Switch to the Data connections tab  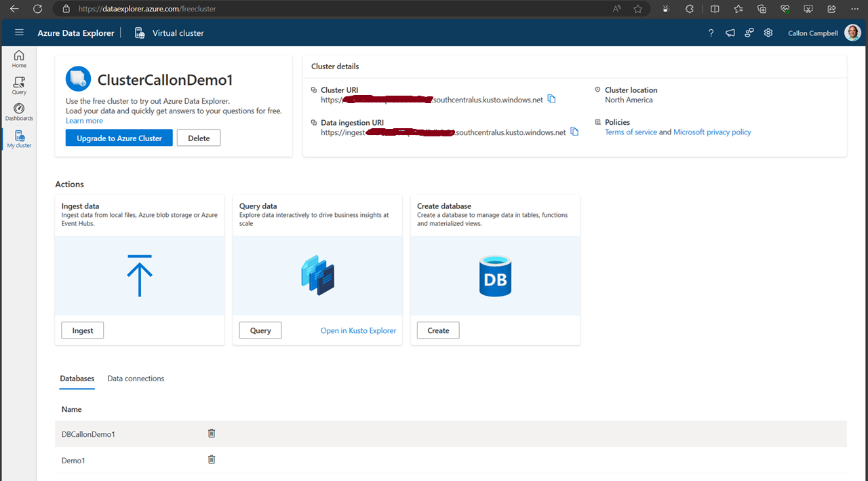[x=136, y=379]
